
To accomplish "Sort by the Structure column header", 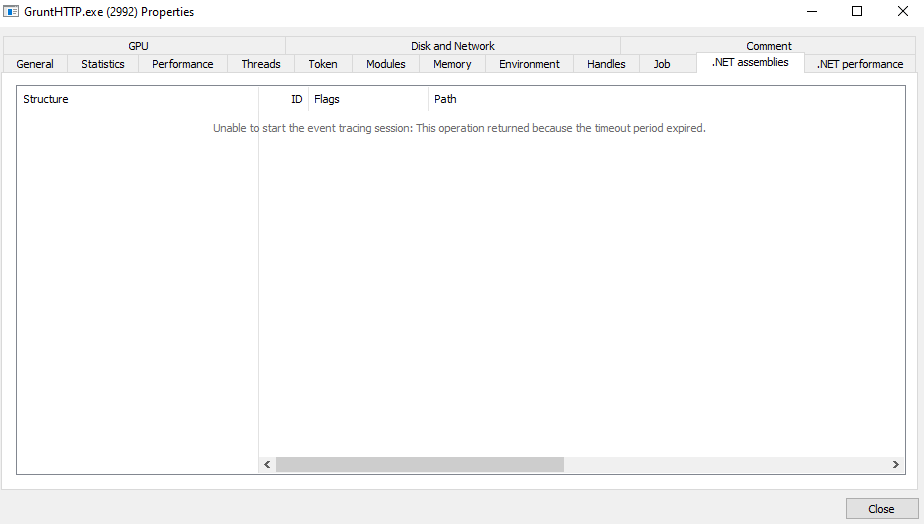I will click(x=46, y=99).
